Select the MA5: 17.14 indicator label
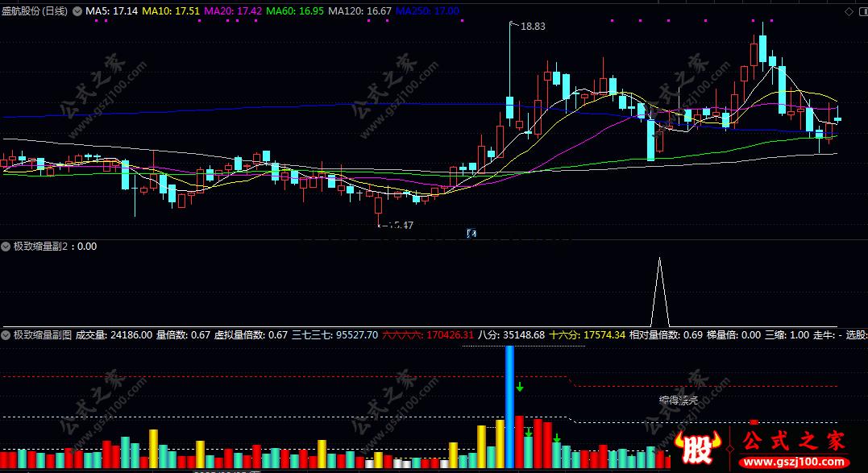868x473 pixels. click(111, 11)
